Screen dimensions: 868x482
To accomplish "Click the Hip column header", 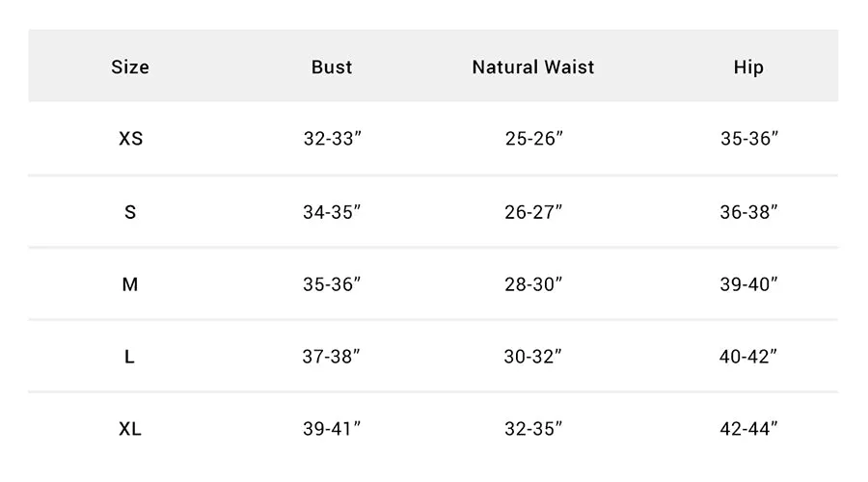I will [748, 67].
